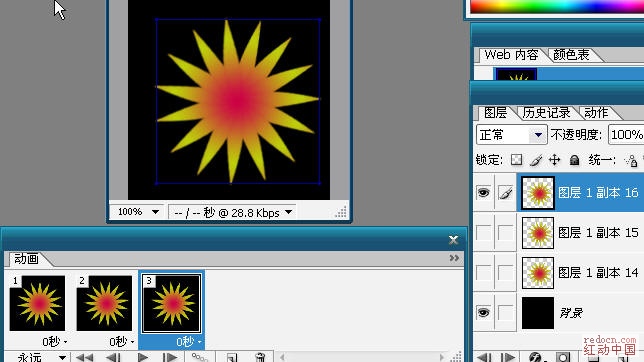Image resolution: width=644 pixels, height=362 pixels.
Task: Hide layer 图层 1 副本 16
Action: coord(483,192)
